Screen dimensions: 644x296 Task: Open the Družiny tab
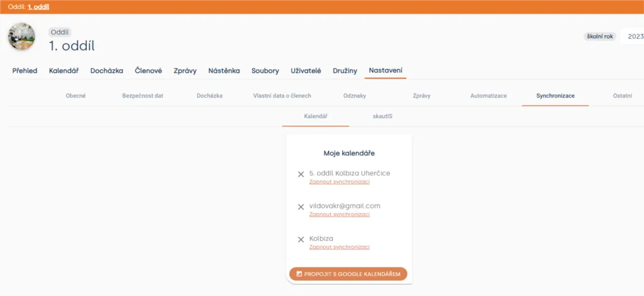(x=345, y=70)
